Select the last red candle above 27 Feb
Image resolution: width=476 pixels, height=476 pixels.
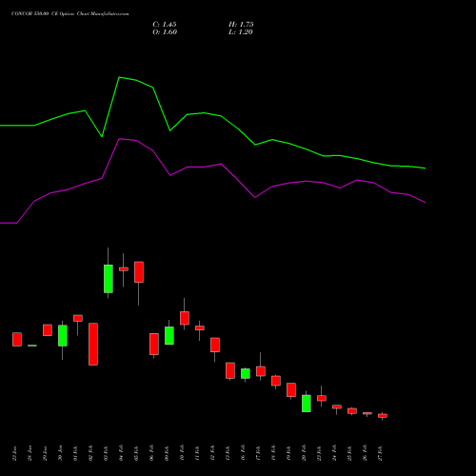pyautogui.click(x=383, y=416)
